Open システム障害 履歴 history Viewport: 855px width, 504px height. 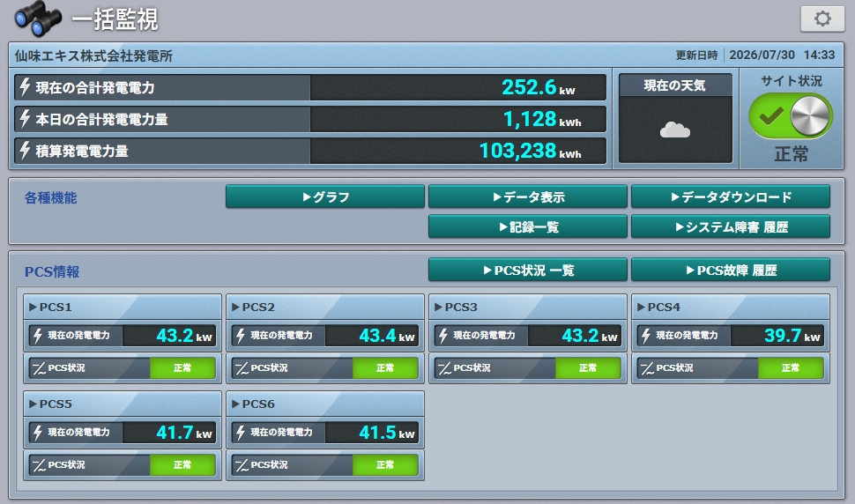731,226
